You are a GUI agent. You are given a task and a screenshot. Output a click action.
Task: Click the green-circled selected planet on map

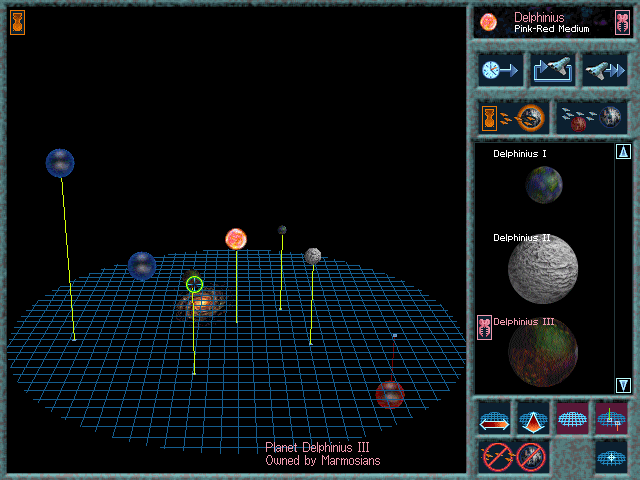point(194,284)
